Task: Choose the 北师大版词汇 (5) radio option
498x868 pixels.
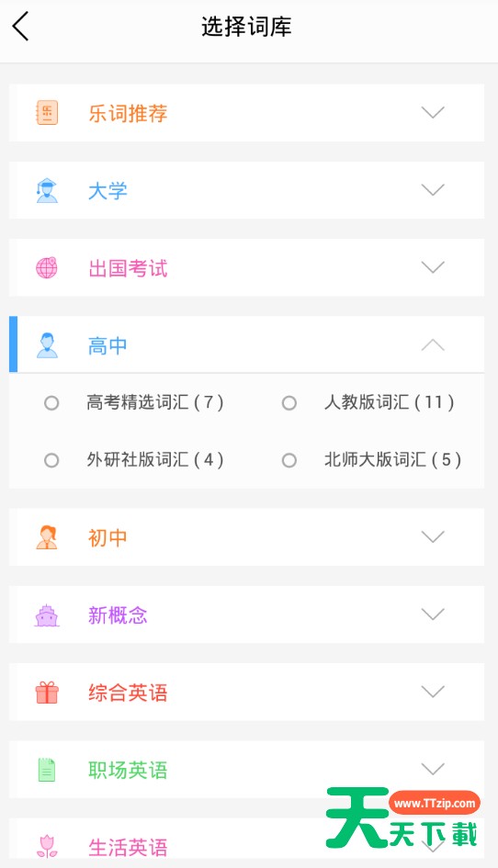Action: coord(289,460)
